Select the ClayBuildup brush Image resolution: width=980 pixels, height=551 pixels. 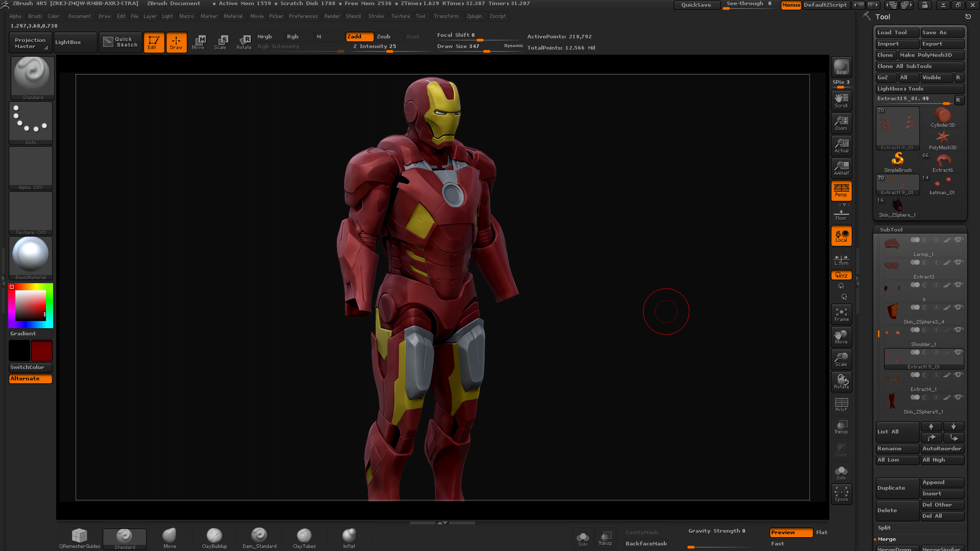[214, 539]
